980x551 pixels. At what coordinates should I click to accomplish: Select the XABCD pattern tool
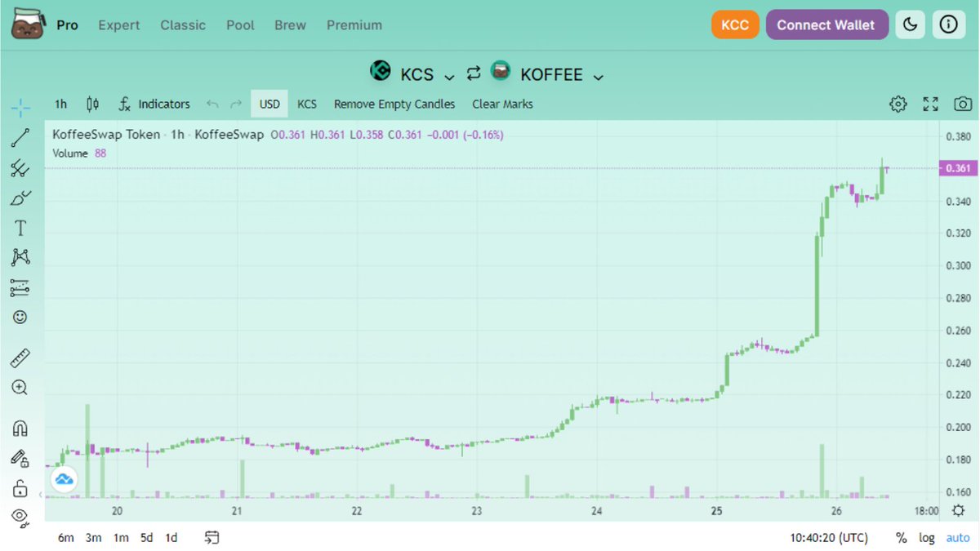pos(20,256)
